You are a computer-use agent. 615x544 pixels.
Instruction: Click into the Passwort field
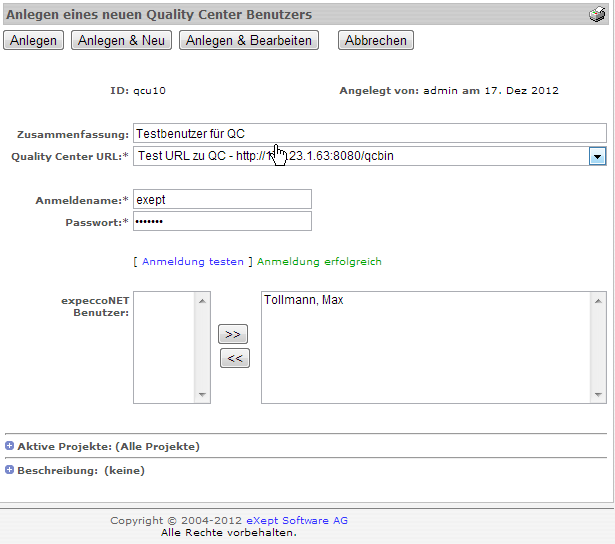pos(222,221)
